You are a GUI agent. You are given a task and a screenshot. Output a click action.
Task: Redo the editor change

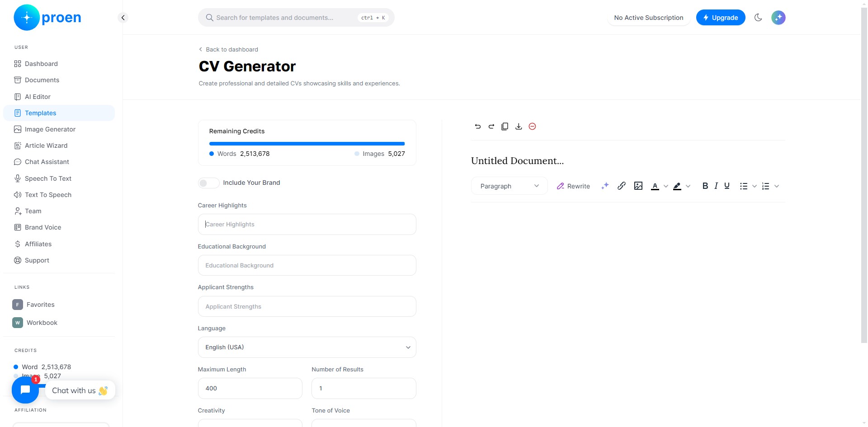491,127
